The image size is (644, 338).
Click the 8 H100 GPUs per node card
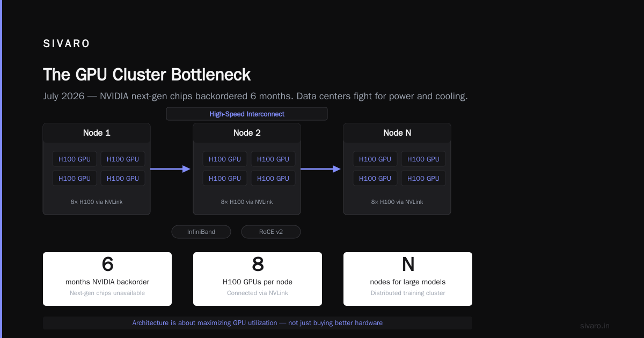click(x=258, y=279)
